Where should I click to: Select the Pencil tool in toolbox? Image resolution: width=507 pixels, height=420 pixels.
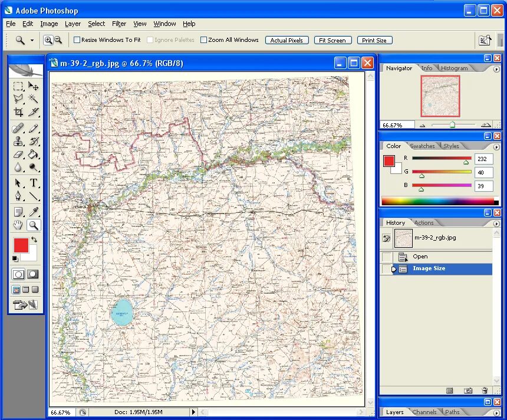click(x=33, y=128)
